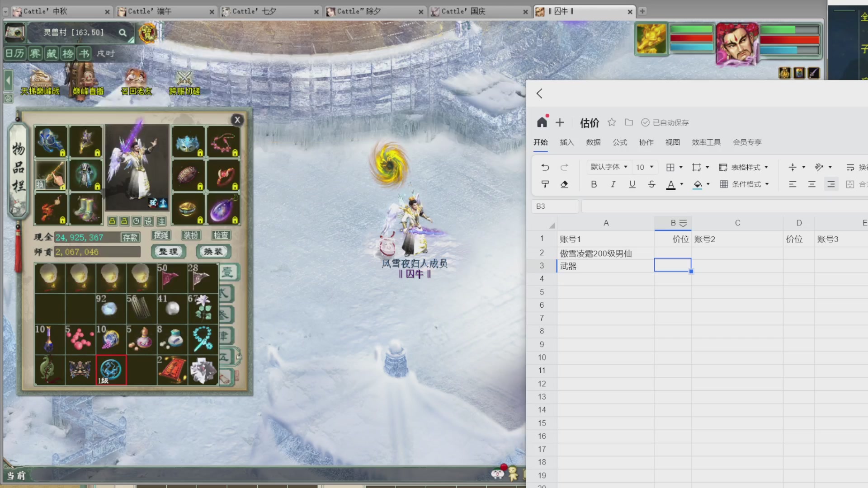Click the clear format eraser icon

tap(564, 184)
